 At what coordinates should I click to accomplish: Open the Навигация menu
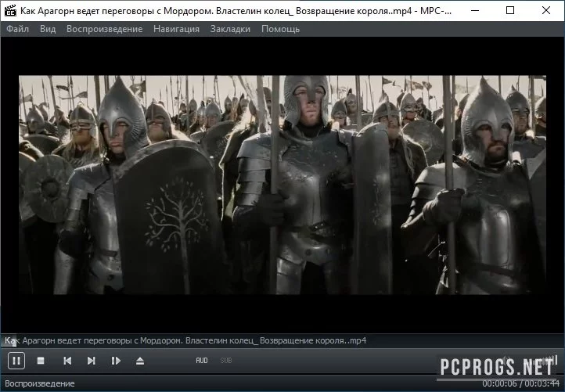click(177, 29)
